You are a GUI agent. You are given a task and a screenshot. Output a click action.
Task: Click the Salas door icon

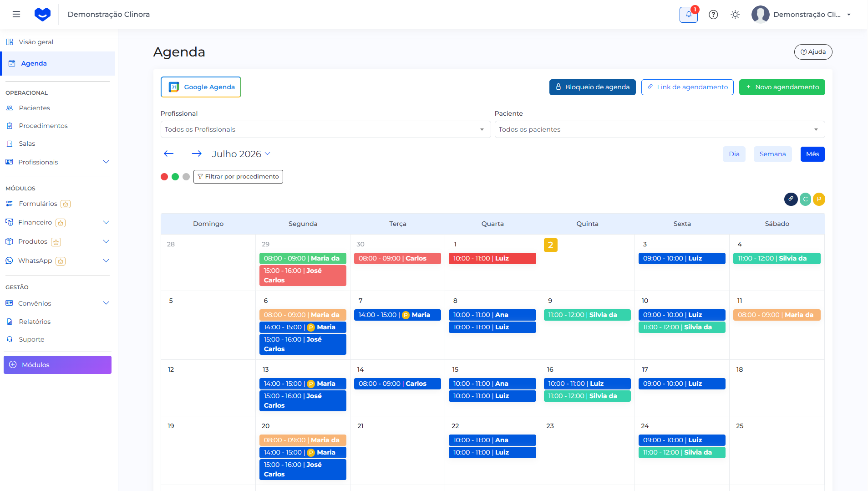(10, 143)
